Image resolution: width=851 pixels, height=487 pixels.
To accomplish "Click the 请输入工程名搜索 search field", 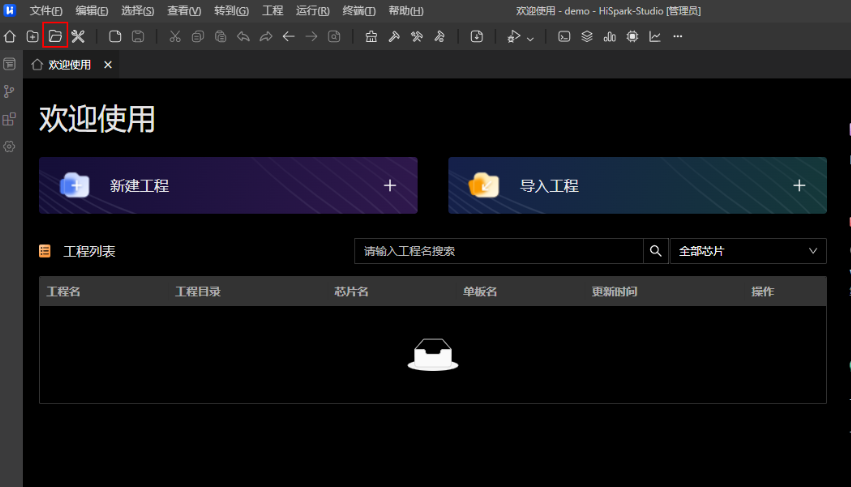I will click(498, 251).
